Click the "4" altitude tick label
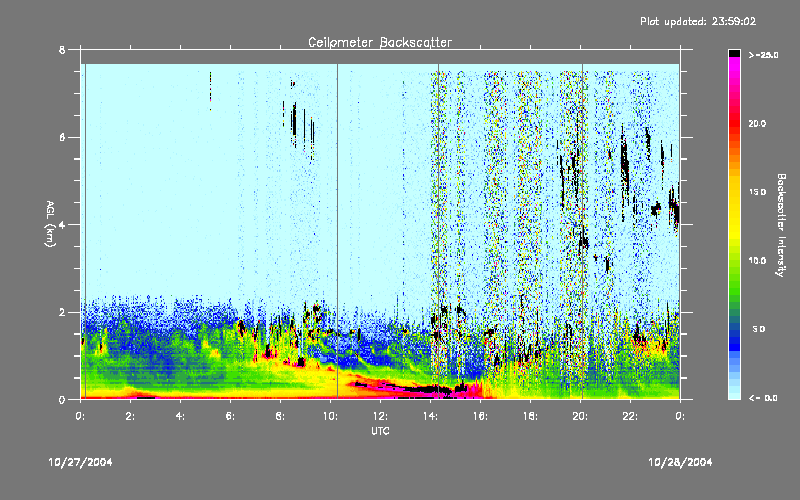The image size is (800, 500). click(x=62, y=225)
